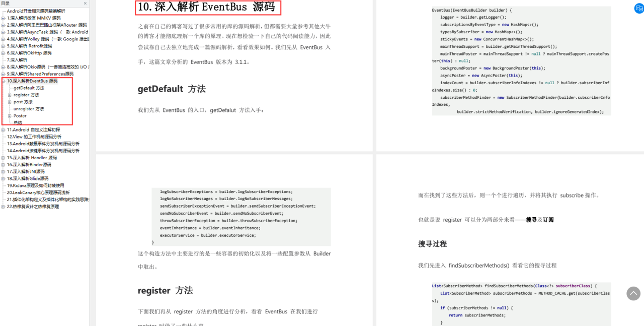Image resolution: width=644 pixels, height=326 pixels.
Task: Close the 目录 outline panel
Action: click(85, 4)
